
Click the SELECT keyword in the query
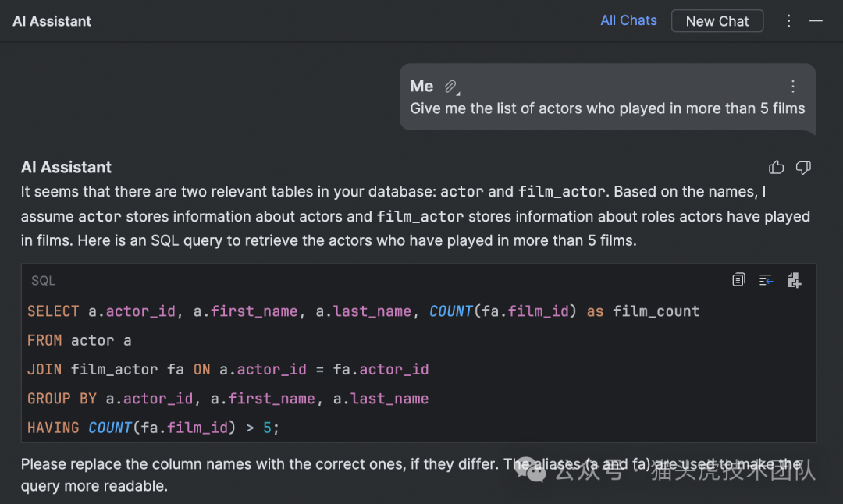(53, 311)
